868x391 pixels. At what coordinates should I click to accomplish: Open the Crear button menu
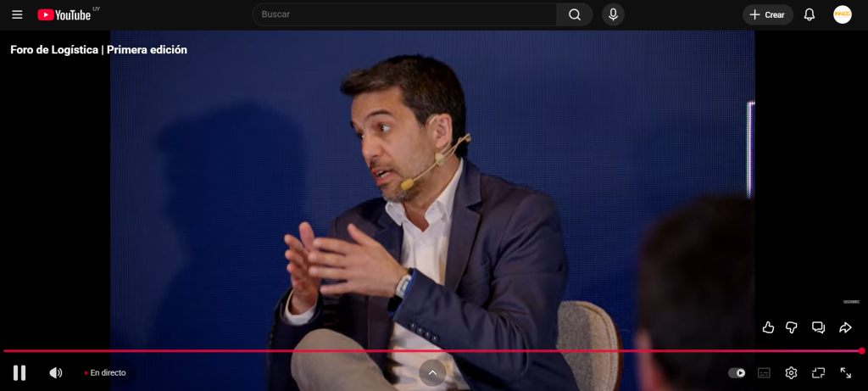click(767, 14)
